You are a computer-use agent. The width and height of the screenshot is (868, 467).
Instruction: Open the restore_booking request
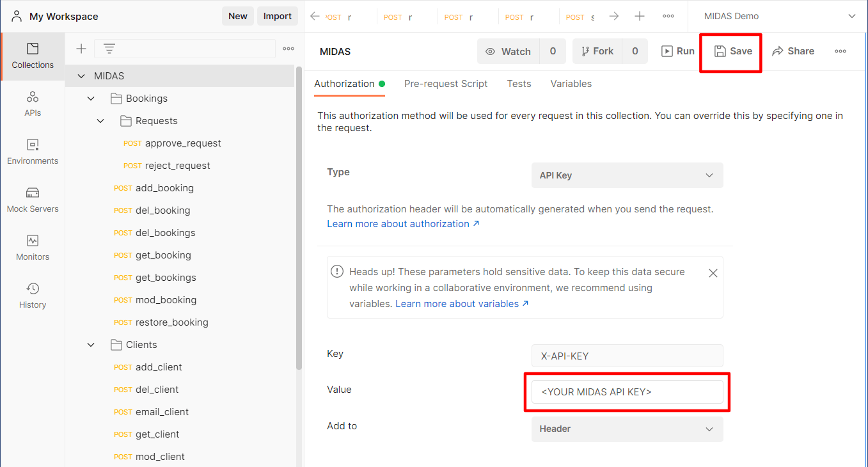(x=161, y=322)
